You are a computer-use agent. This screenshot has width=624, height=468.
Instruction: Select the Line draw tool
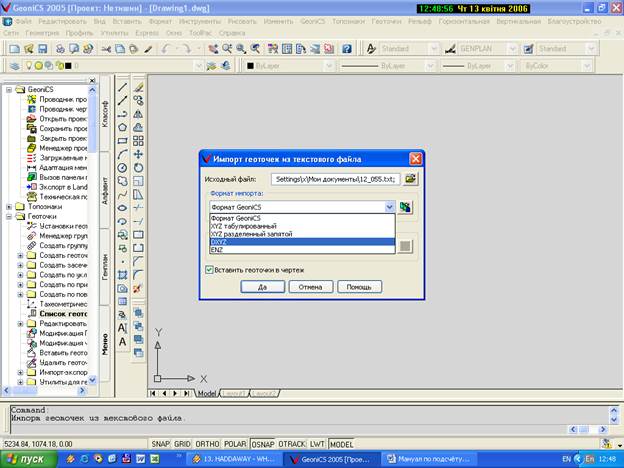123,87
